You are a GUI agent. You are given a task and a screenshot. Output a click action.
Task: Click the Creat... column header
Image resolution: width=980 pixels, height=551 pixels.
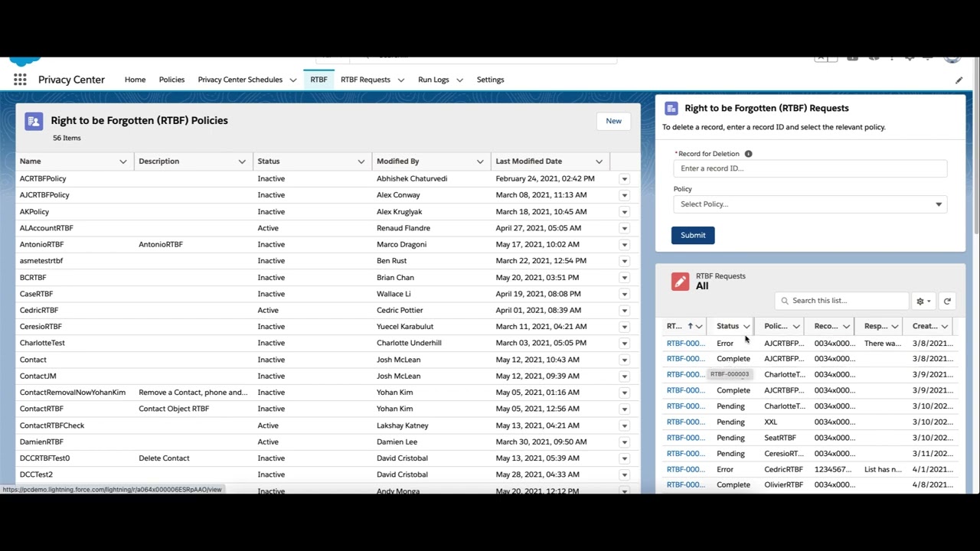pyautogui.click(x=925, y=327)
